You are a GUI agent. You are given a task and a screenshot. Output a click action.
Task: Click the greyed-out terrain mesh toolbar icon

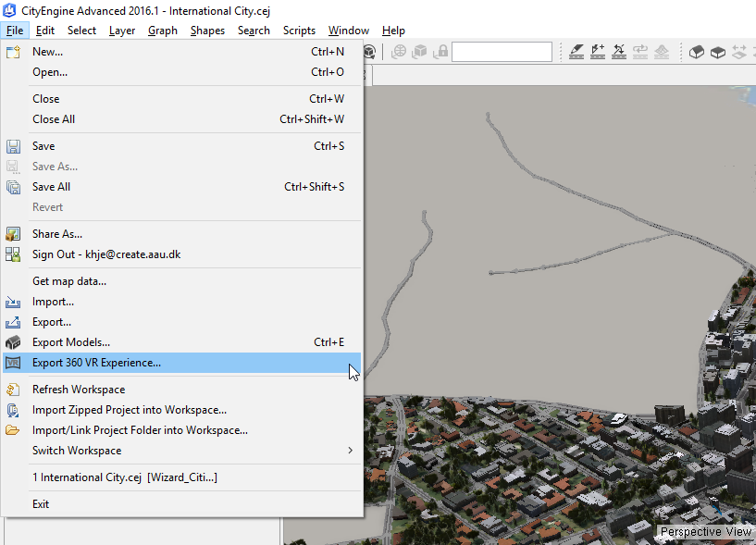coord(662,52)
